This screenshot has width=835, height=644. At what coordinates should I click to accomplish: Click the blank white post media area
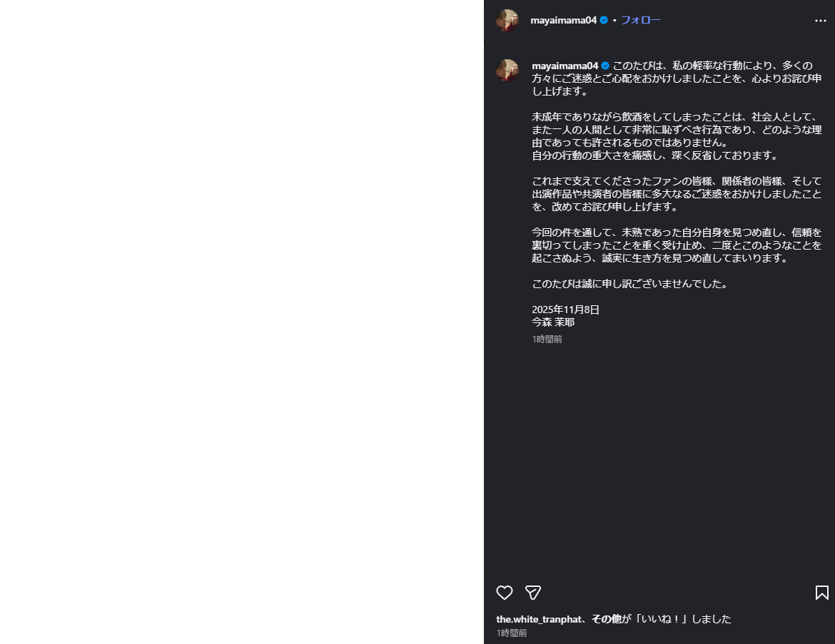click(242, 322)
